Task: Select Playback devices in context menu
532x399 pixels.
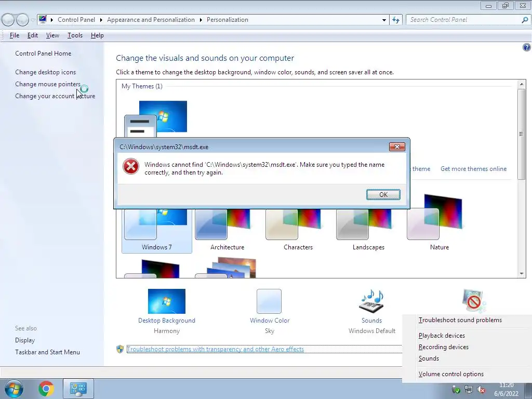Action: coord(442,335)
